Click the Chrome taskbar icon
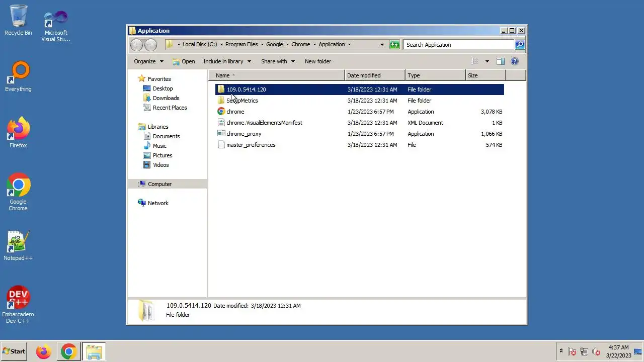The height and width of the screenshot is (362, 644). click(x=68, y=351)
